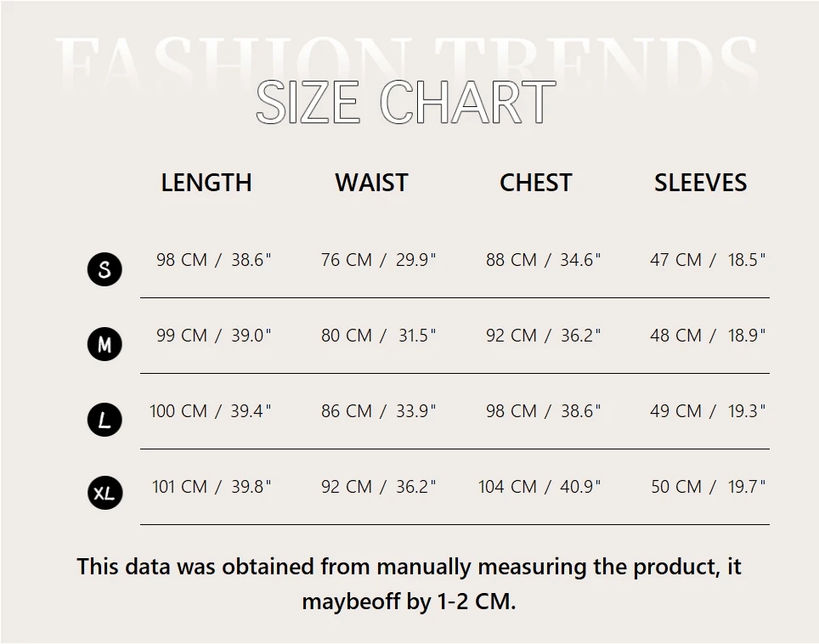Select the 86 CM / 33.9" waist cell
This screenshot has height=644, width=819.
378,411
